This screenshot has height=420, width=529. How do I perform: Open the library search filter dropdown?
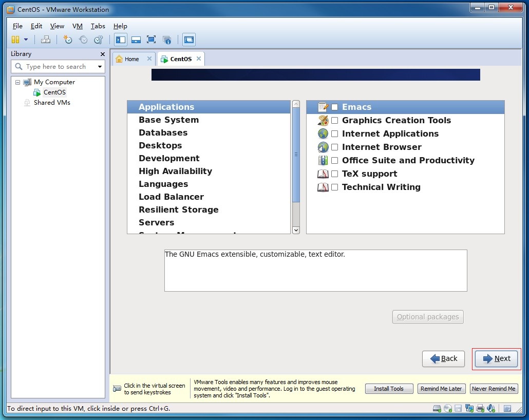pyautogui.click(x=100, y=67)
